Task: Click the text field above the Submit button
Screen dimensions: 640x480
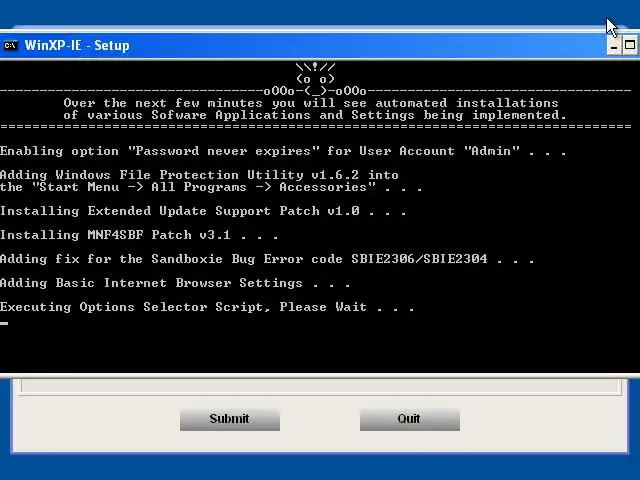Action: click(321, 386)
